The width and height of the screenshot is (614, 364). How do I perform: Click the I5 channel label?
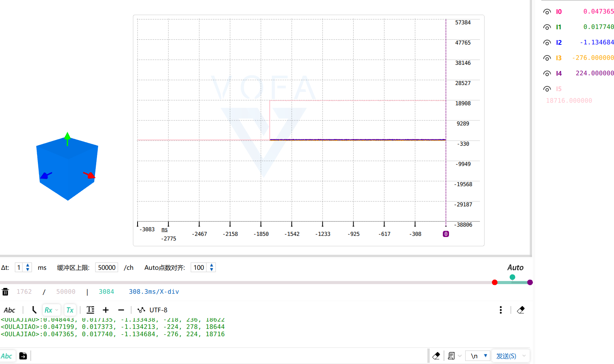click(559, 89)
